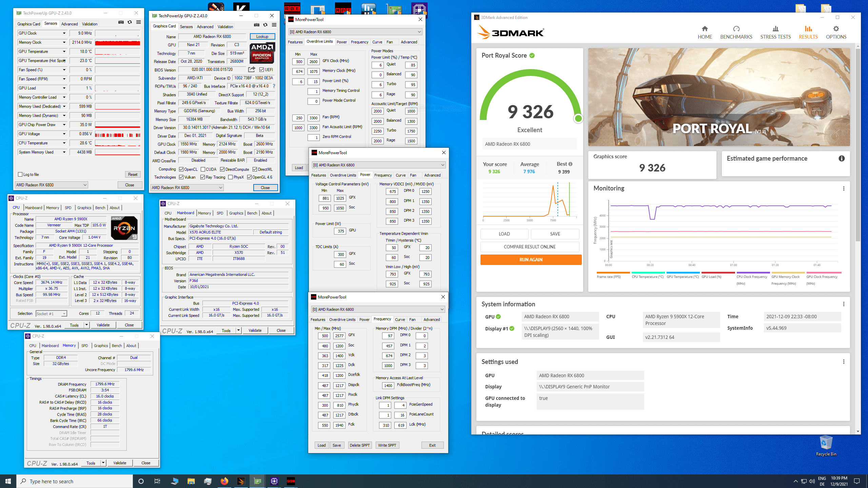Open Monitoring panel three-dot menu

click(844, 188)
